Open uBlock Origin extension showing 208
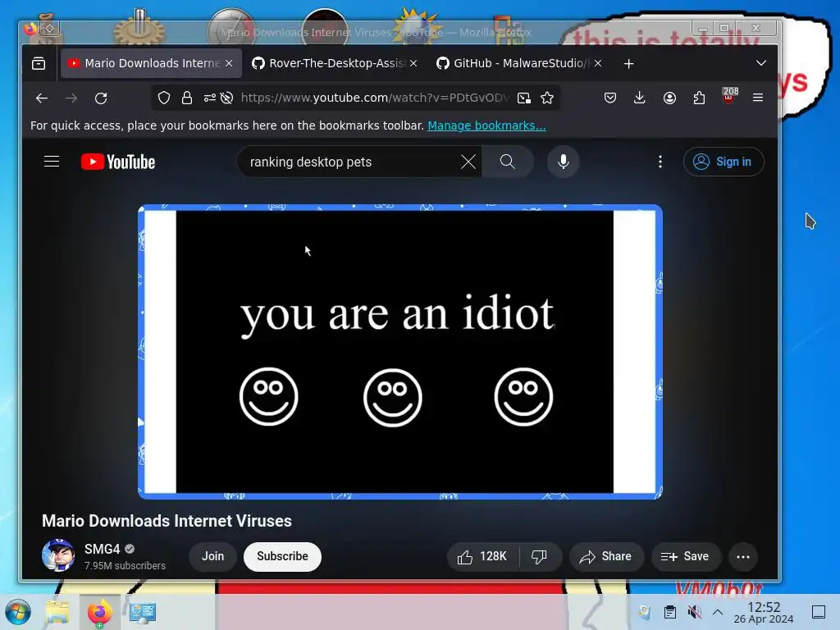 tap(728, 97)
